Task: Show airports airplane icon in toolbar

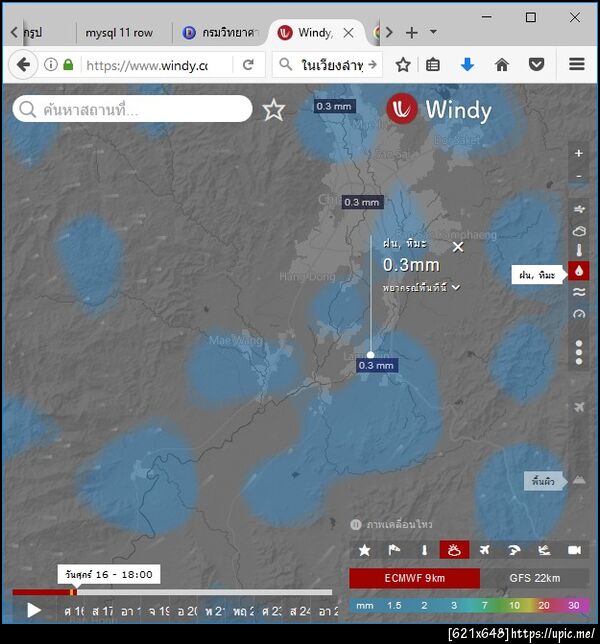Action: click(485, 550)
